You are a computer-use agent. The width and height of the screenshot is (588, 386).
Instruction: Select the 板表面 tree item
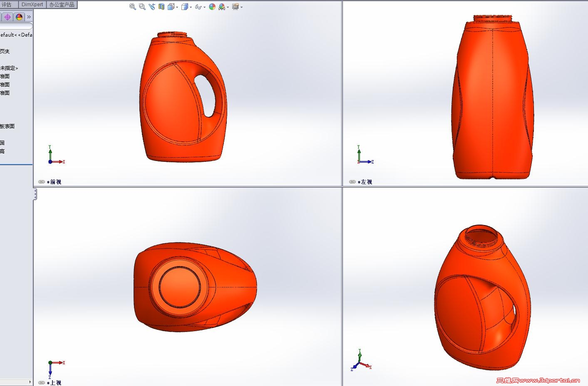pyautogui.click(x=7, y=126)
